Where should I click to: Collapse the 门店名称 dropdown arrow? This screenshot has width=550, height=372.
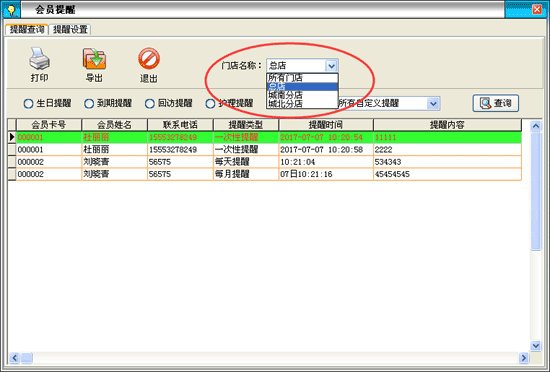tap(331, 66)
